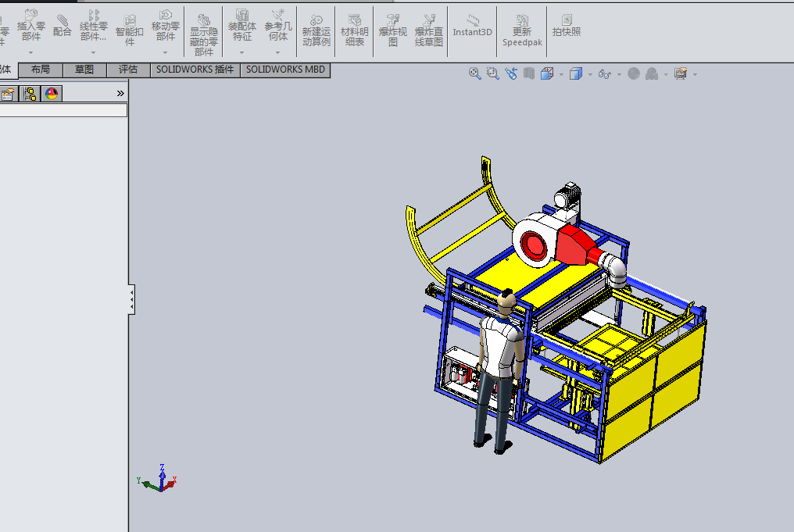
Task: Select Explode Line Sketch (爆炸直线草图)
Action: click(x=429, y=30)
